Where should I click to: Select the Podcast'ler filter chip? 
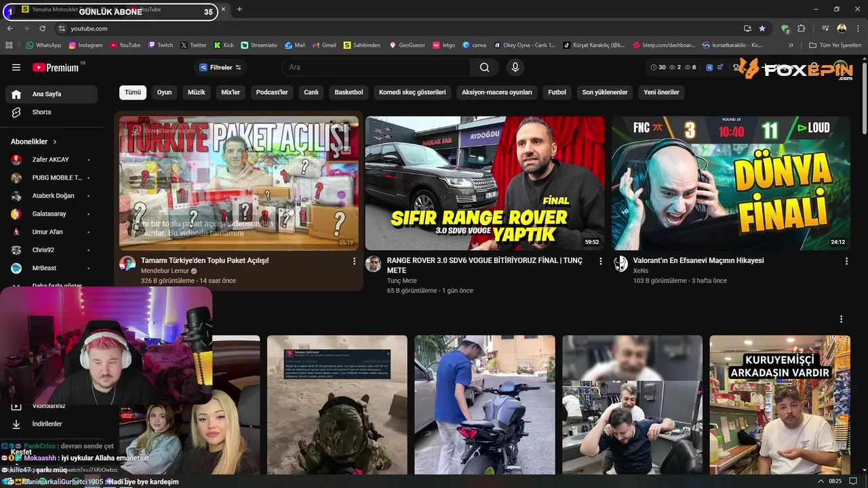coord(272,92)
